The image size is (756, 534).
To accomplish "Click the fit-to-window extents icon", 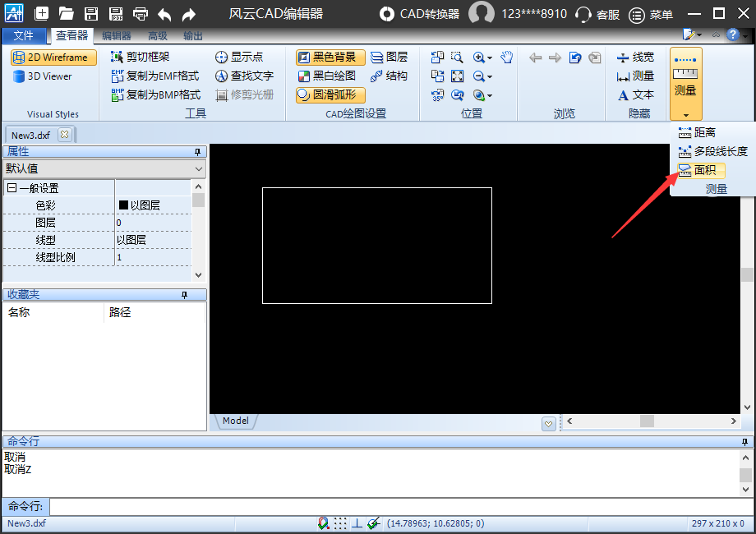I will (457, 76).
